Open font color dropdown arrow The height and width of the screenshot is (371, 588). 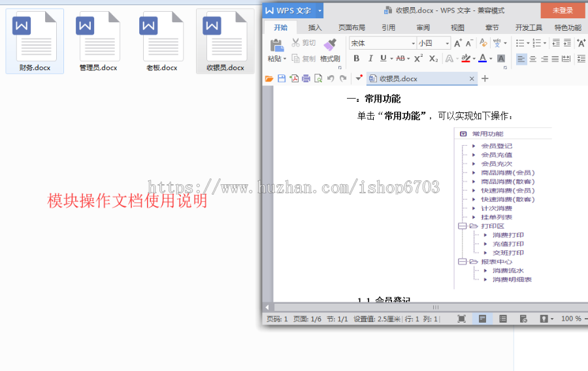[x=491, y=59]
